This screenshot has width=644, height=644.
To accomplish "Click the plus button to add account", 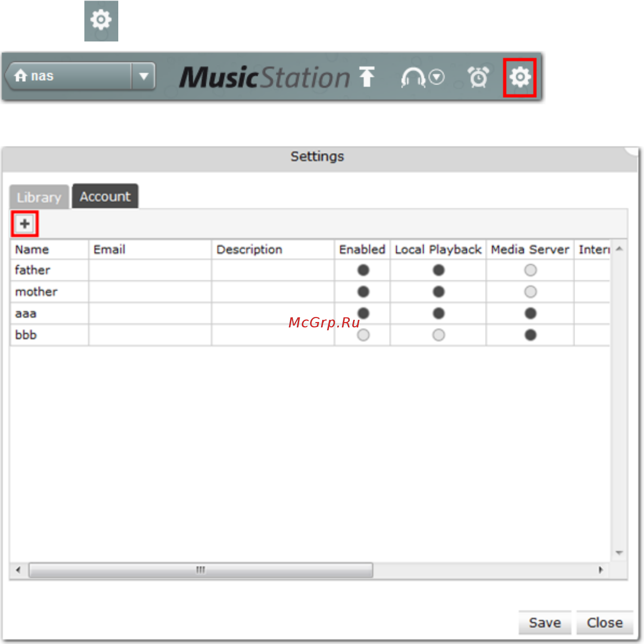I will pyautogui.click(x=25, y=224).
